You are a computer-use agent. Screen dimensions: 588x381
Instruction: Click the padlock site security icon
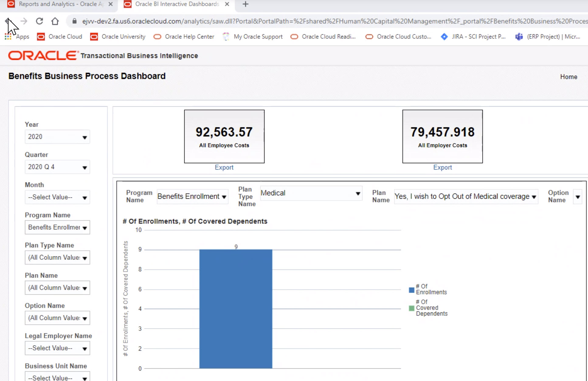[x=74, y=21]
